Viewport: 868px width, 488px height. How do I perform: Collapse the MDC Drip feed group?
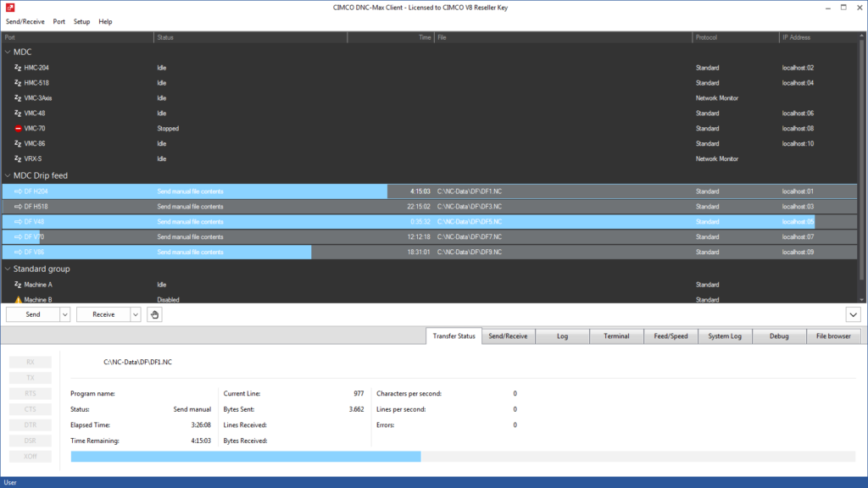point(8,175)
